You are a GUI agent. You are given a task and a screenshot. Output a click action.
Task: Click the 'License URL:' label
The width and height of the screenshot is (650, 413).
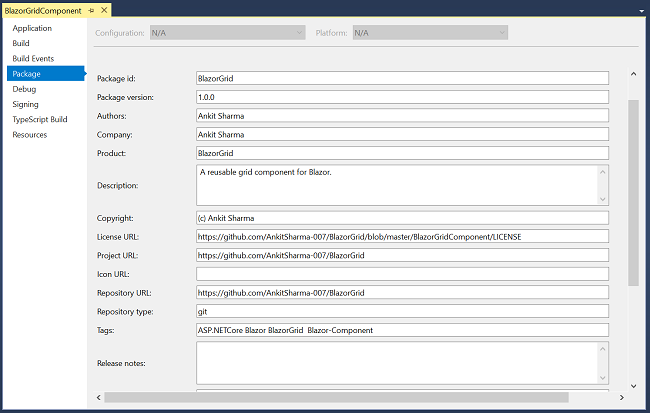(x=118, y=237)
